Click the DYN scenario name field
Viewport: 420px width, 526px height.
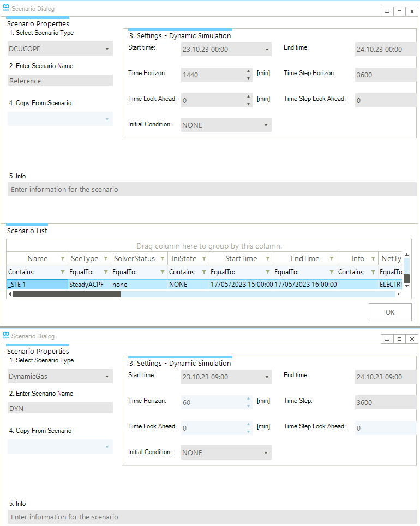point(60,408)
